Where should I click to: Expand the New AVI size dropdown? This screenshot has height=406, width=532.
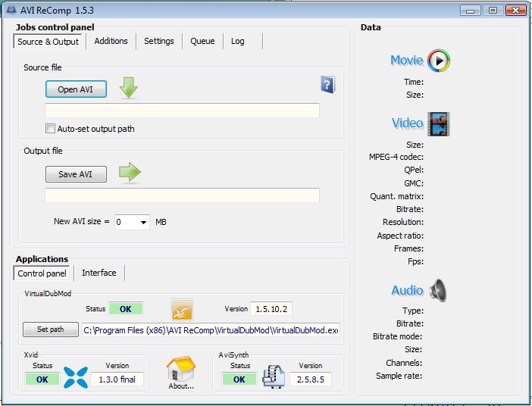point(143,223)
